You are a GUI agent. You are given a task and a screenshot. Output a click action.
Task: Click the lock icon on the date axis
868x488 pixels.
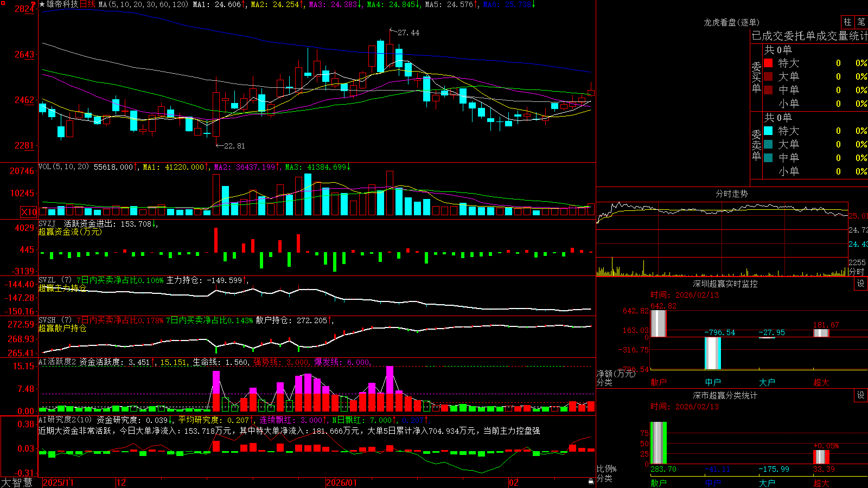591,481
